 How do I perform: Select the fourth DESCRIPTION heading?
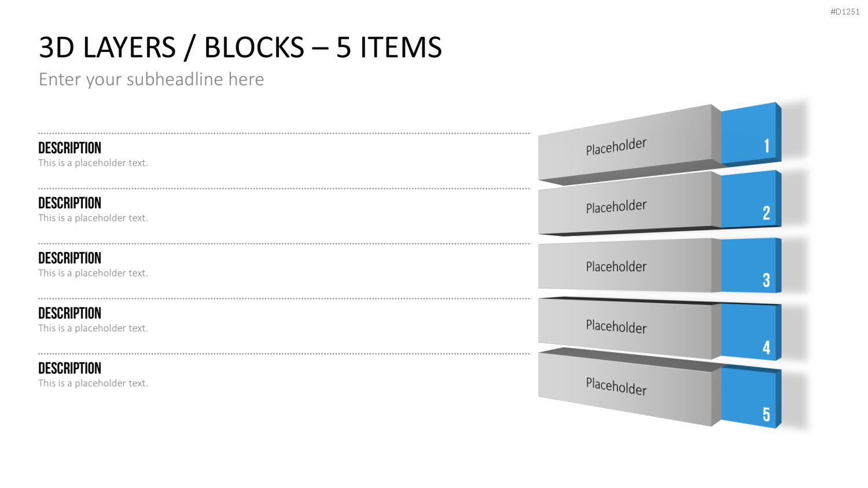click(69, 313)
